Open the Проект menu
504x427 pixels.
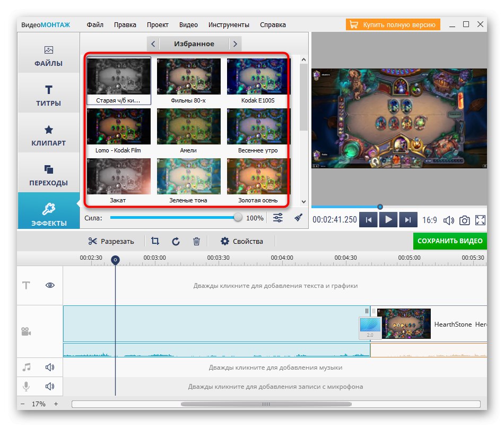point(158,25)
